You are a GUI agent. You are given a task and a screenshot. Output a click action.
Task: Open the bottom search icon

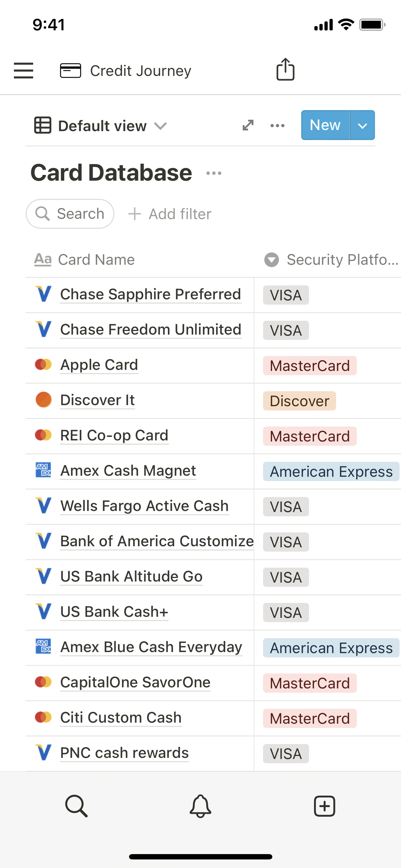click(x=76, y=806)
